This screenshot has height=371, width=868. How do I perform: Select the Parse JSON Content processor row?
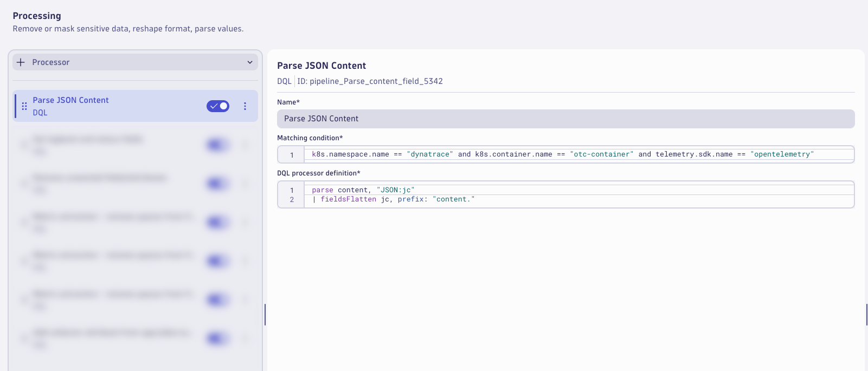tap(136, 106)
